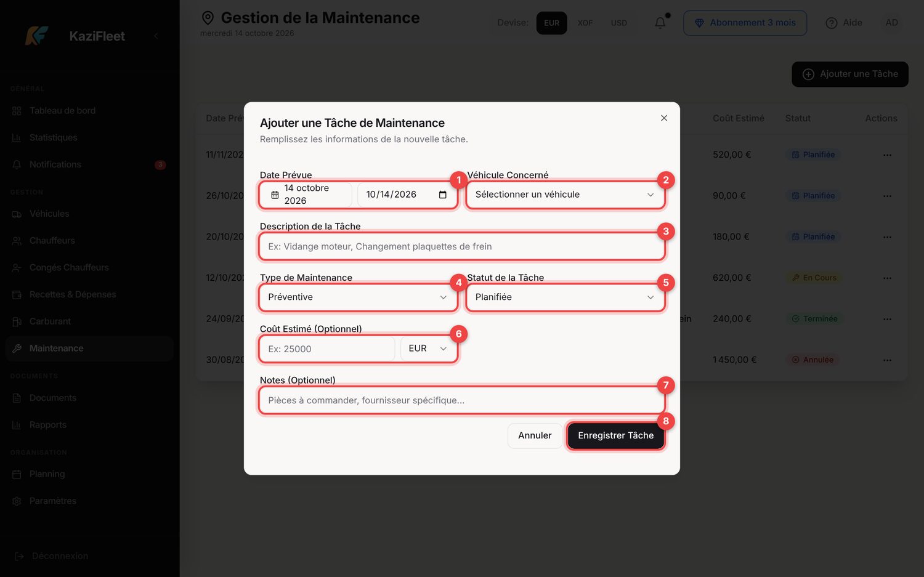Open the Type de Maintenance dropdown
The width and height of the screenshot is (924, 577).
tap(358, 297)
